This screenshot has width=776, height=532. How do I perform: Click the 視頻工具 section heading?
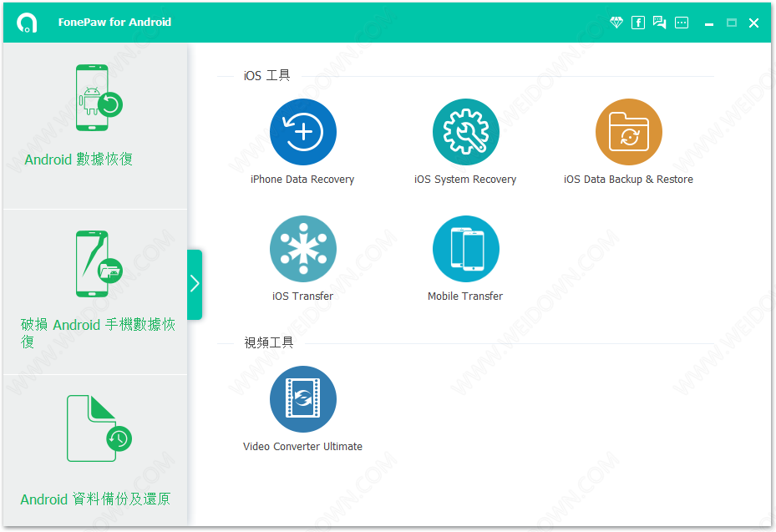pos(269,342)
